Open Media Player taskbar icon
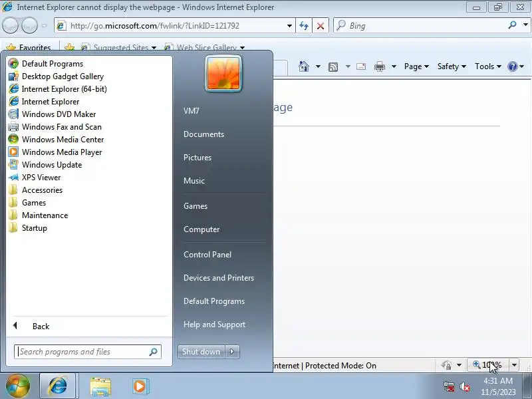This screenshot has height=399, width=532. 140,386
